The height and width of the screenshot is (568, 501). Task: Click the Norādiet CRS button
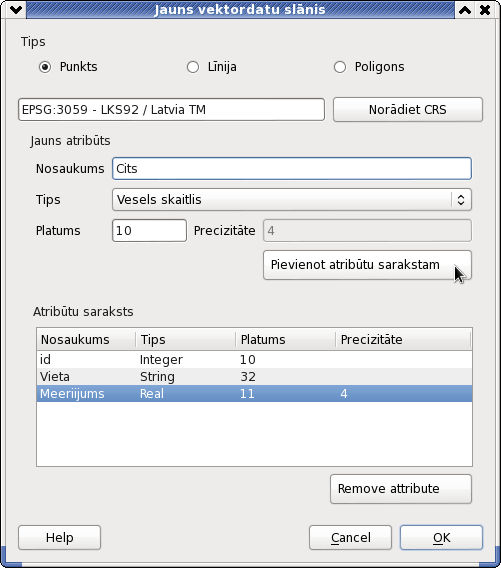(408, 109)
